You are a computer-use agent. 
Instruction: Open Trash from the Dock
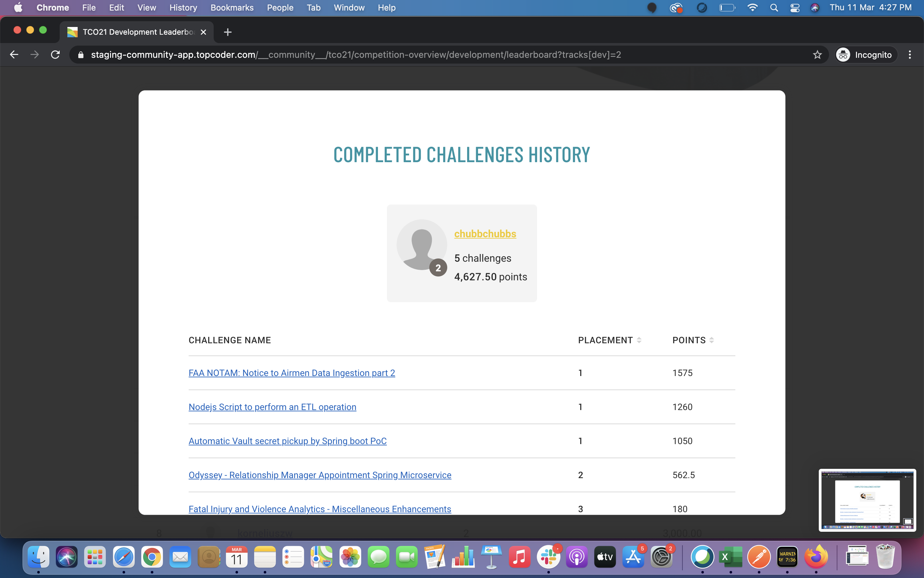(886, 557)
